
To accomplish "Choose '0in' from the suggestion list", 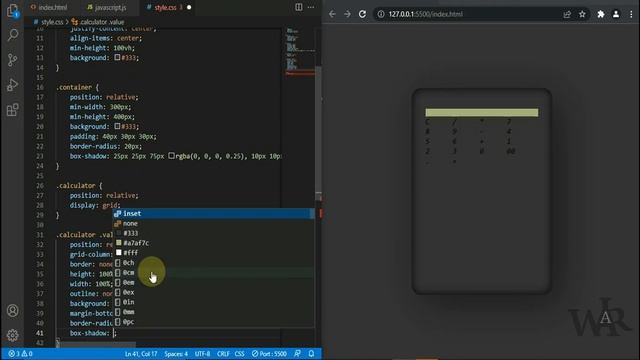I will pyautogui.click(x=213, y=302).
